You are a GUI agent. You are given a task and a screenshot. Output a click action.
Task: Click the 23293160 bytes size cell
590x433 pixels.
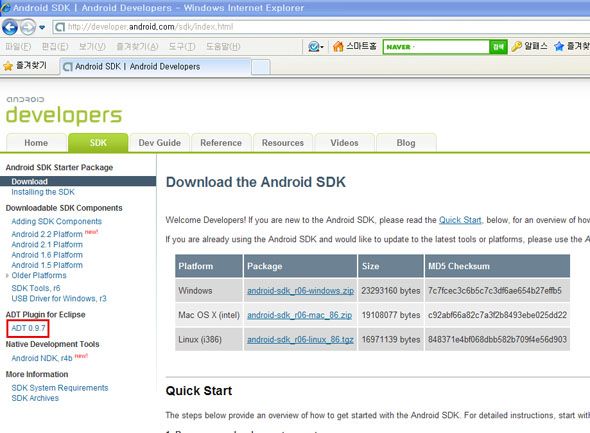pos(391,290)
